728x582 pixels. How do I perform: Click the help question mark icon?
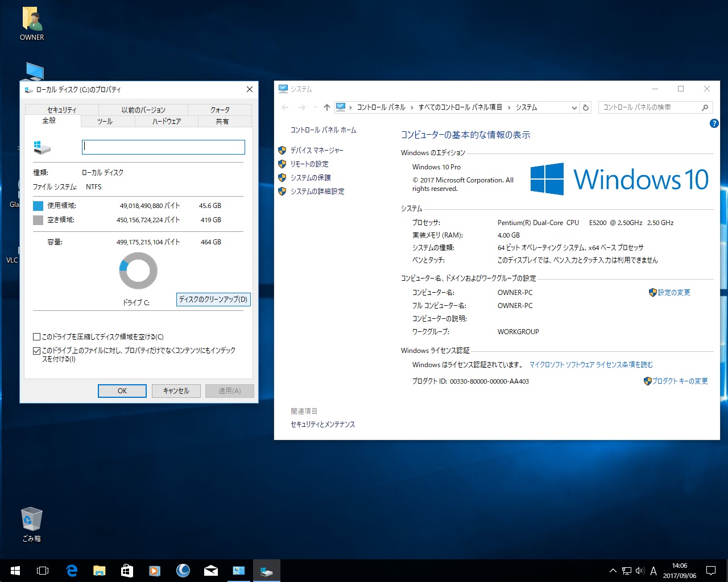714,123
